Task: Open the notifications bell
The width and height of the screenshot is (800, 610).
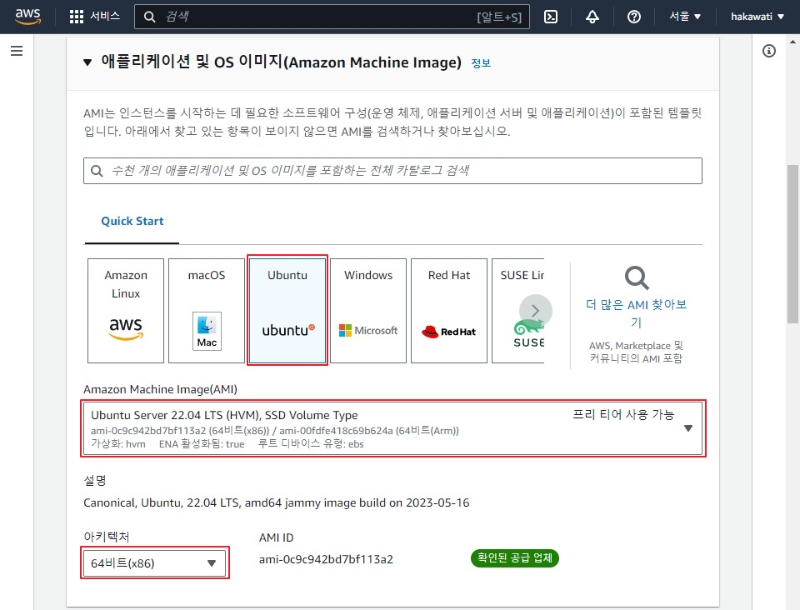Action: tap(593, 16)
